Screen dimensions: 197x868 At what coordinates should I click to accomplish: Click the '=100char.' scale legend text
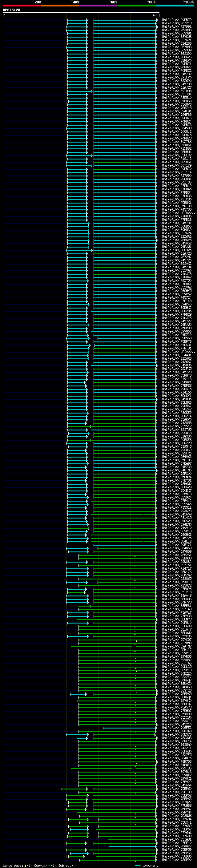click(x=150, y=865)
